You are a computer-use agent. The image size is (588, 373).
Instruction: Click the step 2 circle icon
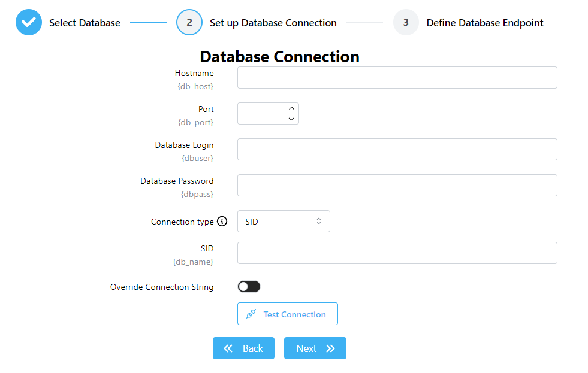click(189, 23)
